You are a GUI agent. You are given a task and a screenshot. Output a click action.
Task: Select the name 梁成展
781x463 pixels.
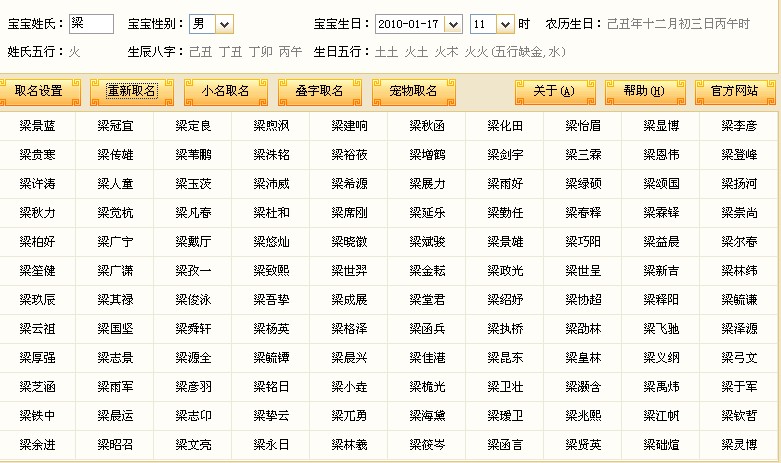tap(350, 300)
